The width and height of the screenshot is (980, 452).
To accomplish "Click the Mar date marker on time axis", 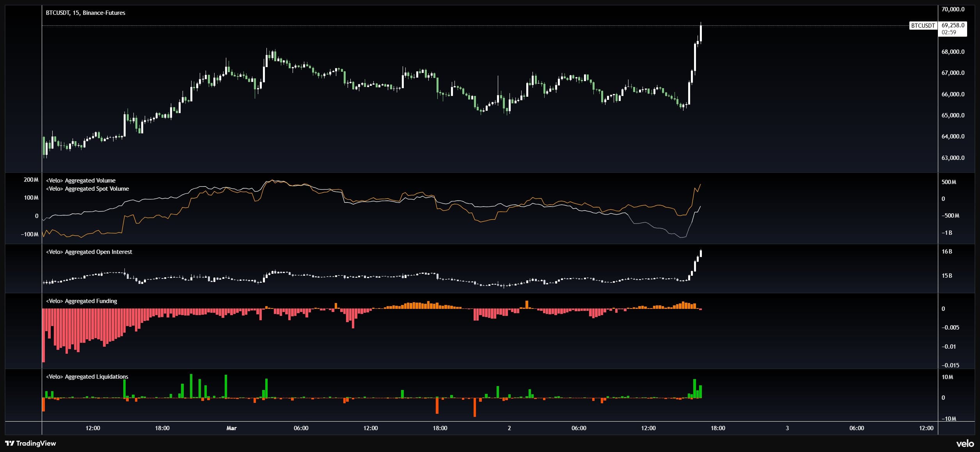I will click(231, 428).
